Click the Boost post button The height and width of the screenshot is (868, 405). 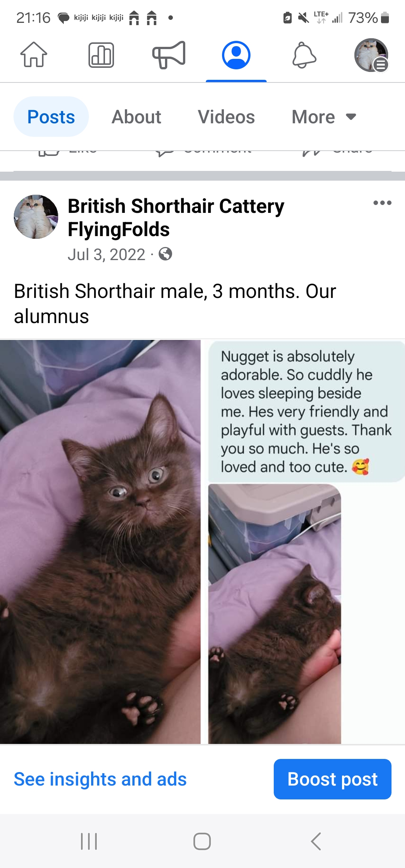click(x=333, y=779)
